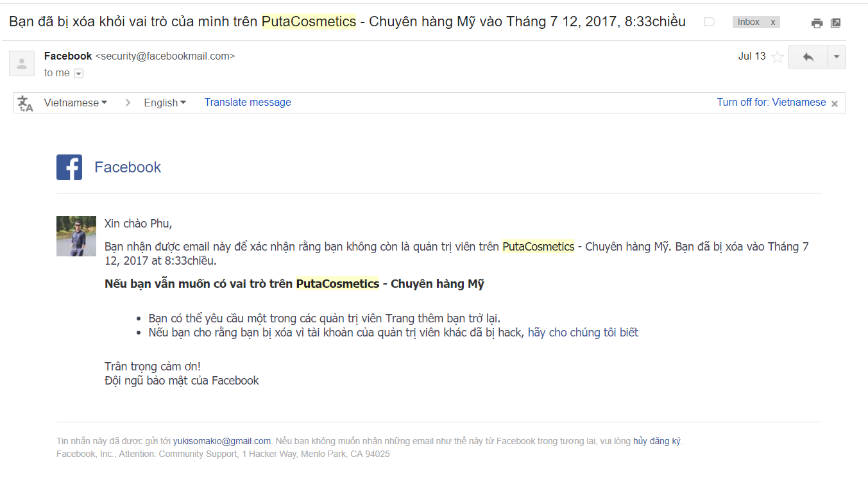
Task: Reply to the Facebook email
Action: 808,57
